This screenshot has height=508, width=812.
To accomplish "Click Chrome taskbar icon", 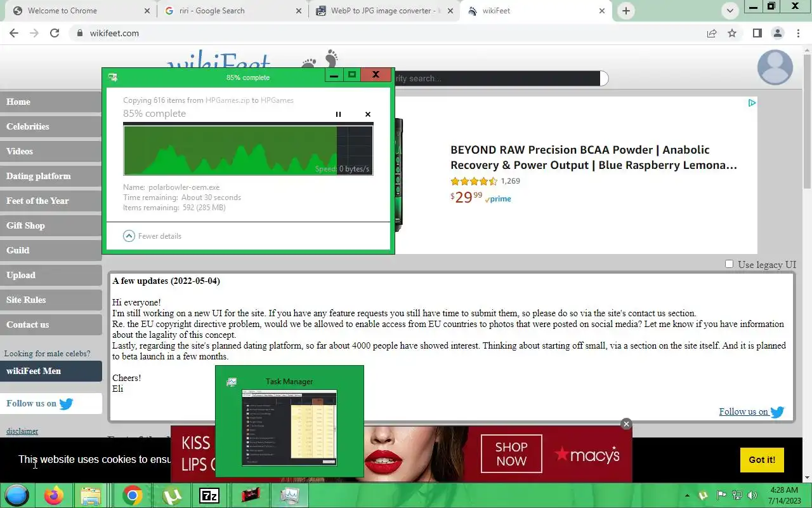I will coord(132,495).
